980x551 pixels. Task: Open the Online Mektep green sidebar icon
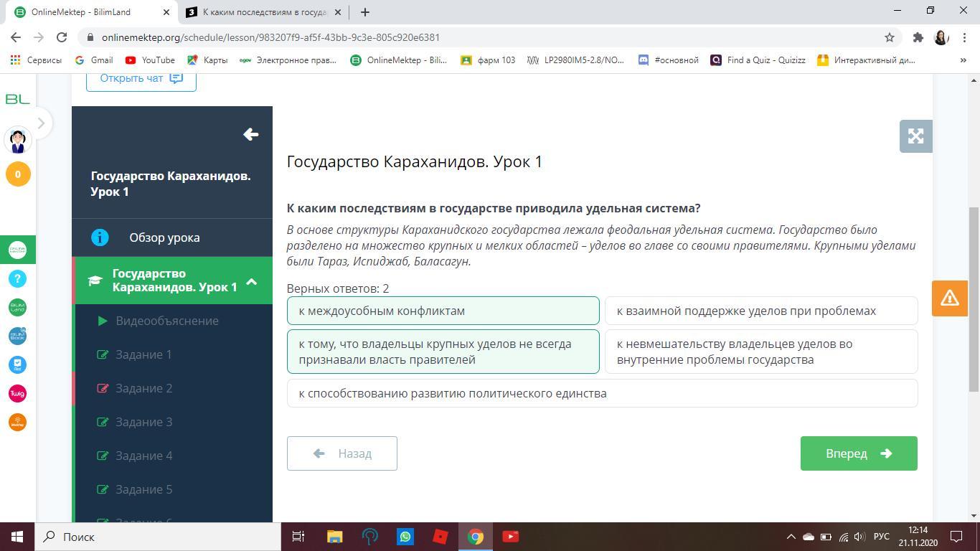[x=18, y=250]
